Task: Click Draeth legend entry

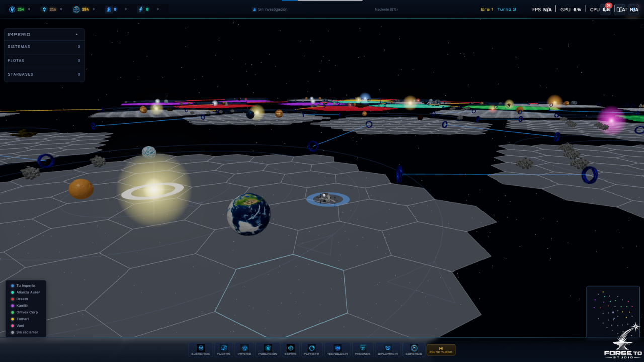Action: (19, 299)
